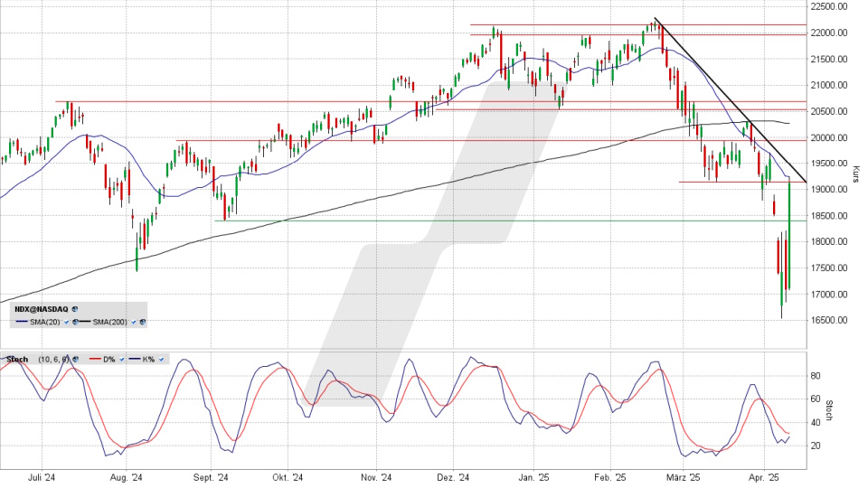Click the Juli '24 date label

42,477
